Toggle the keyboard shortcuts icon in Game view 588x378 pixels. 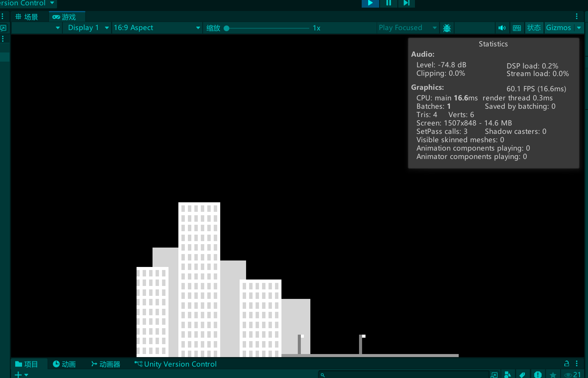[517, 28]
